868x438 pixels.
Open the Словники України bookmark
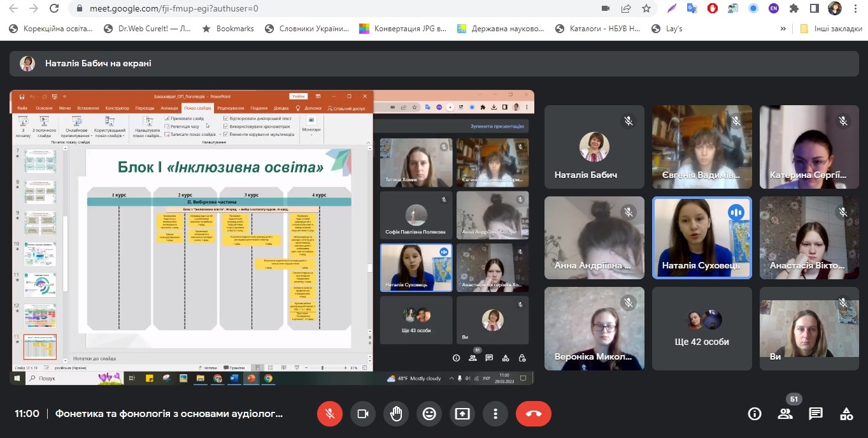(x=308, y=29)
